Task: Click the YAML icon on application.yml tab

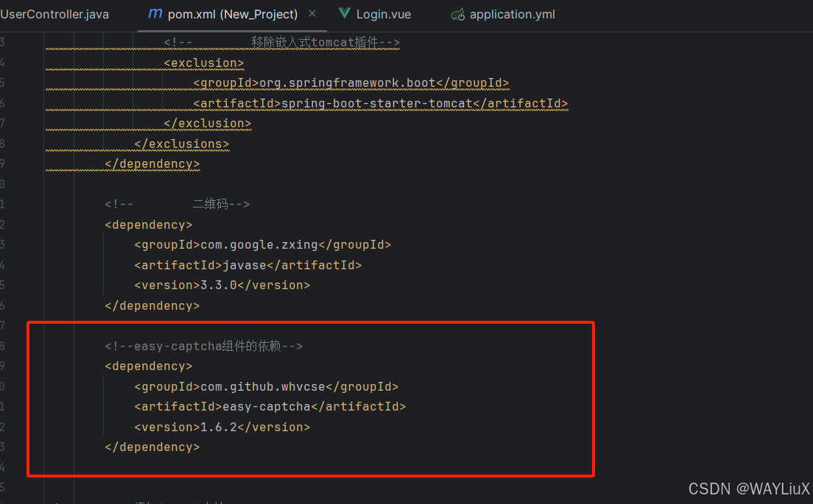Action: click(x=457, y=13)
